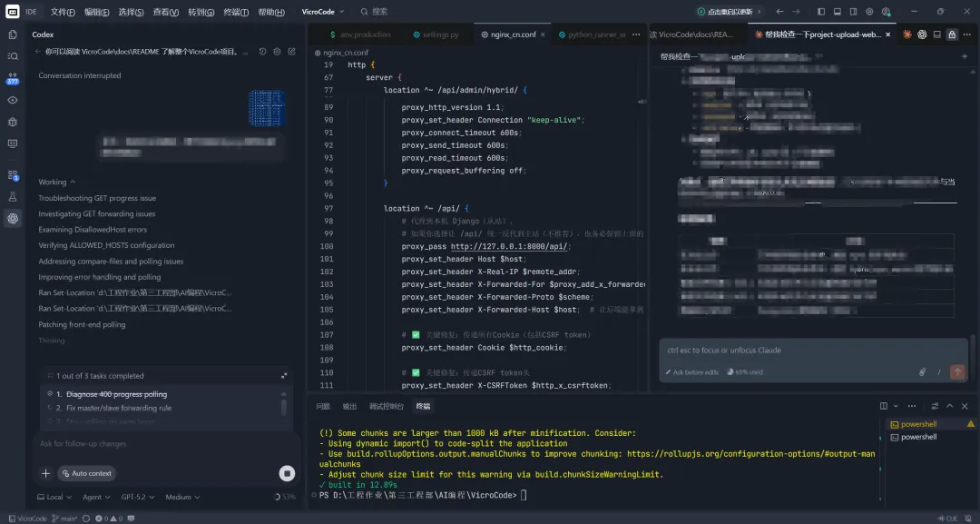980x524 pixels.
Task: Open the Agent mode dropdown
Action: tap(96, 497)
